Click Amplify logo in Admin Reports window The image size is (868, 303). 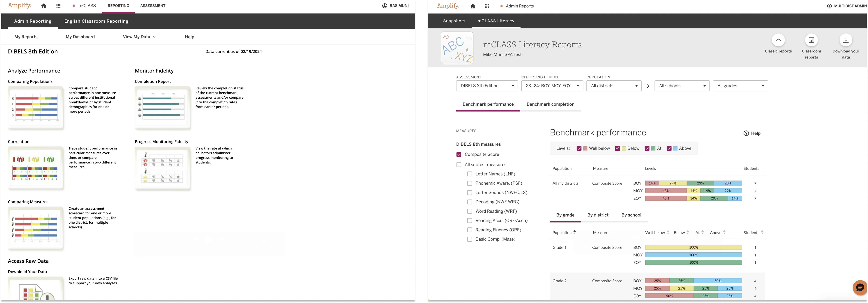coord(448,6)
